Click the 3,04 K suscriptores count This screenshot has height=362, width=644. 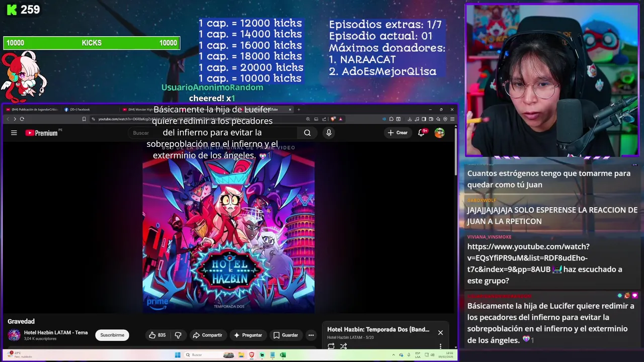pos(40,339)
